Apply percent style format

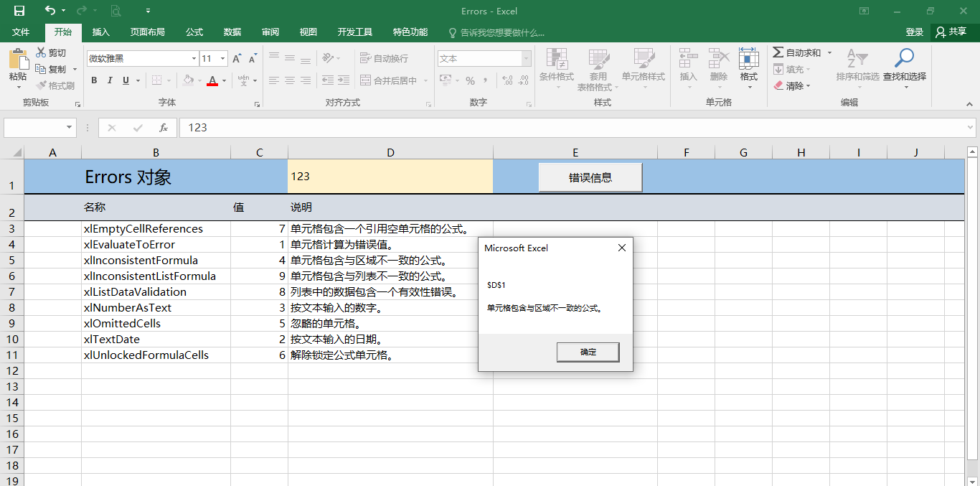[470, 80]
